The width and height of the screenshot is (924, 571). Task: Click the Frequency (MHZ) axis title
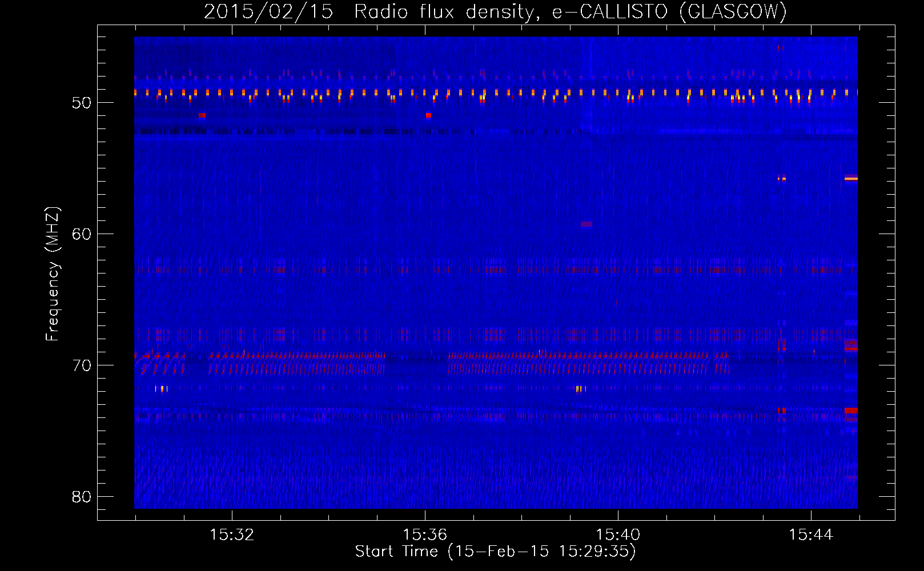point(53,274)
